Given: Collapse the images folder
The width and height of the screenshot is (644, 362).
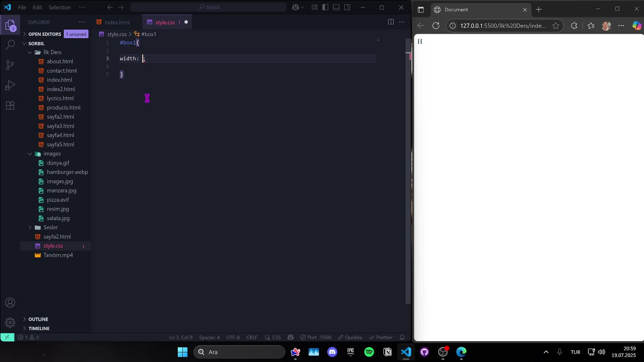Looking at the screenshot, I should coord(52,154).
